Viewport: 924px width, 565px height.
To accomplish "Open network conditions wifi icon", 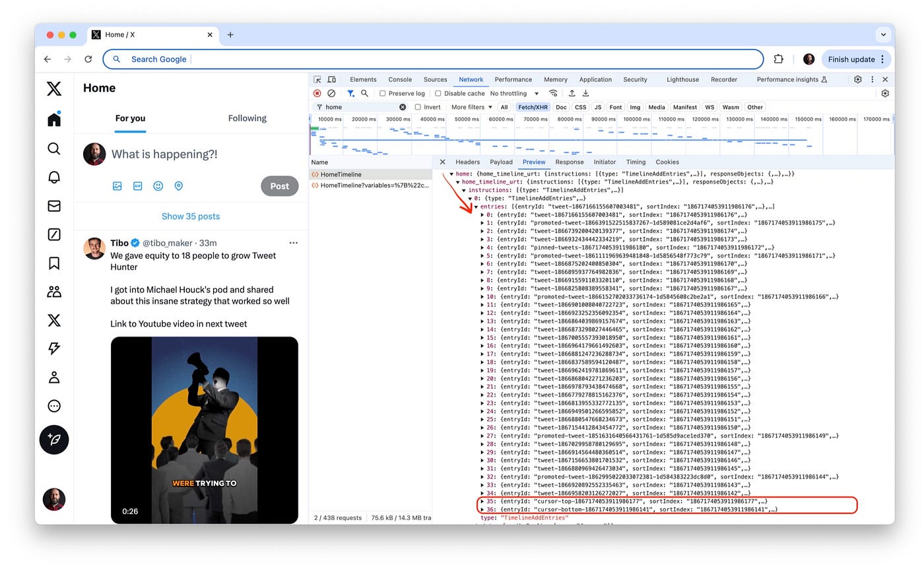I will pos(553,93).
